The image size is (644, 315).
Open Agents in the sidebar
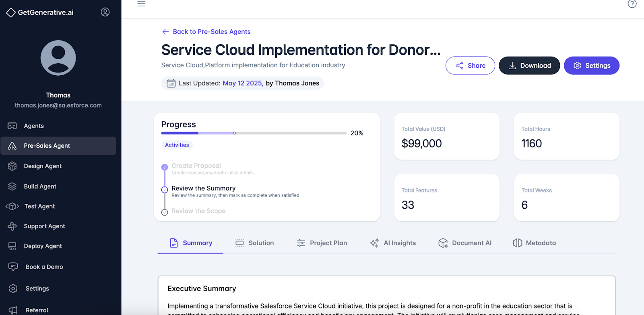58,126
